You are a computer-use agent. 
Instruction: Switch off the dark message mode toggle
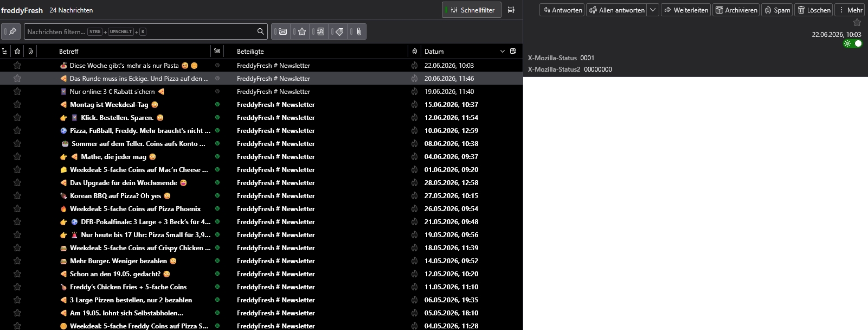point(853,43)
